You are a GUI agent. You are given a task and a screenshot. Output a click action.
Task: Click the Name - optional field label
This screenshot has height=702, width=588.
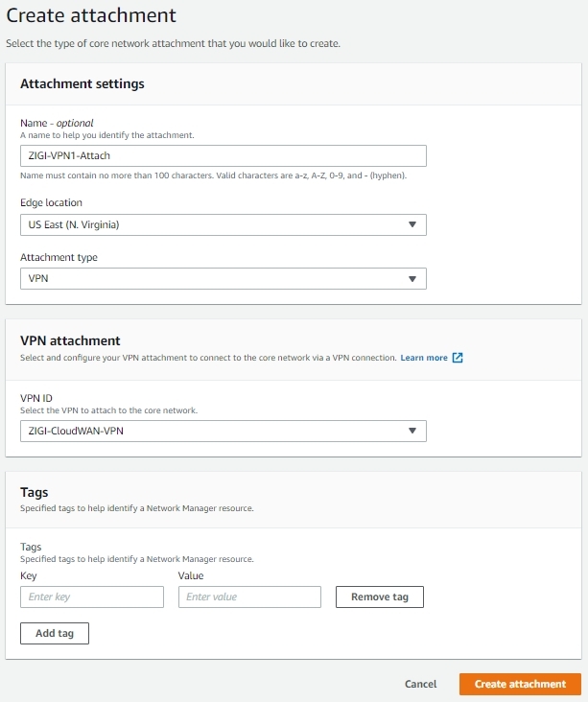click(57, 123)
